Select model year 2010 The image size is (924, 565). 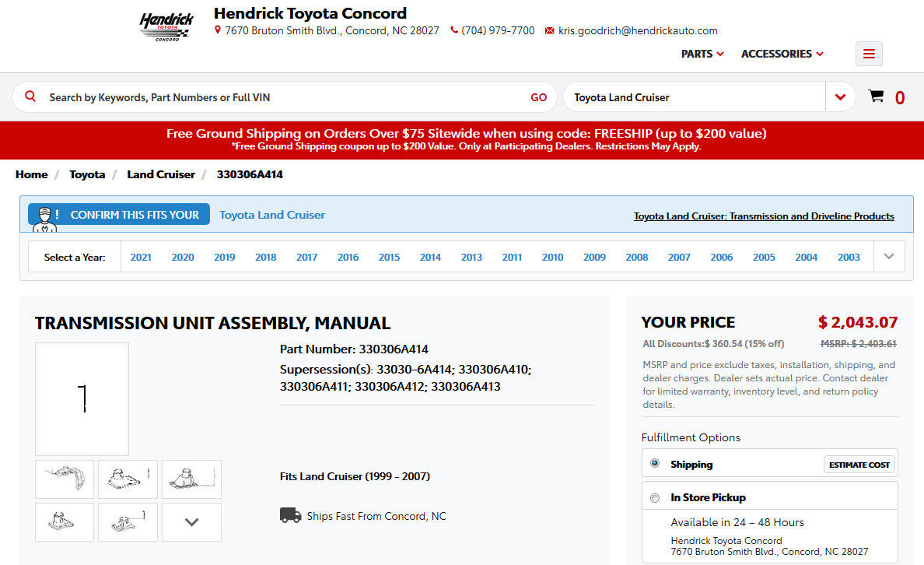[553, 257]
